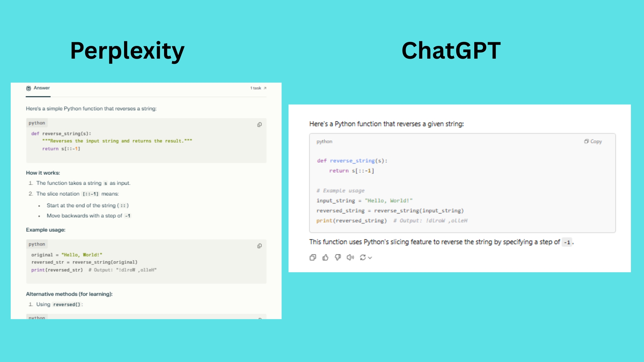Click the reversed() inline code snippet
This screenshot has height=362, width=644.
click(67, 305)
